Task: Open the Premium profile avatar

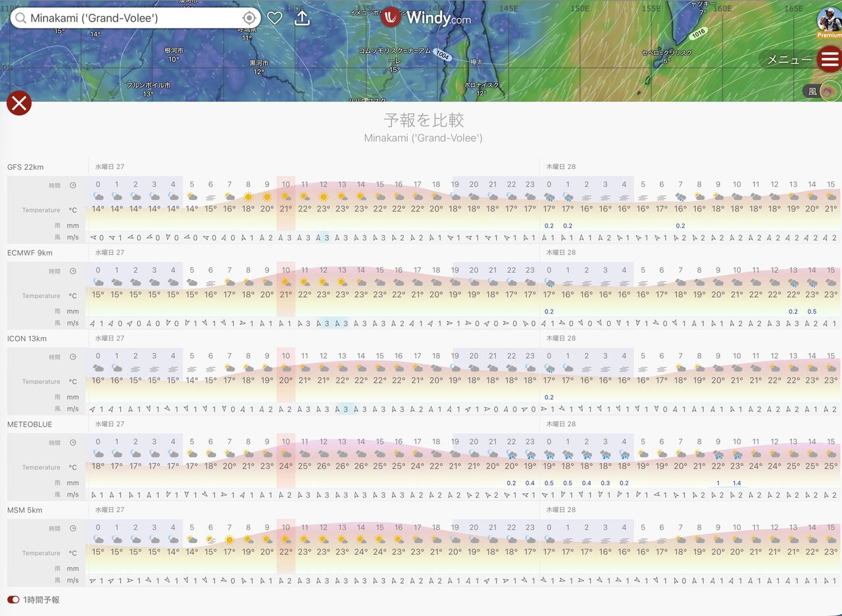Action: click(x=830, y=23)
